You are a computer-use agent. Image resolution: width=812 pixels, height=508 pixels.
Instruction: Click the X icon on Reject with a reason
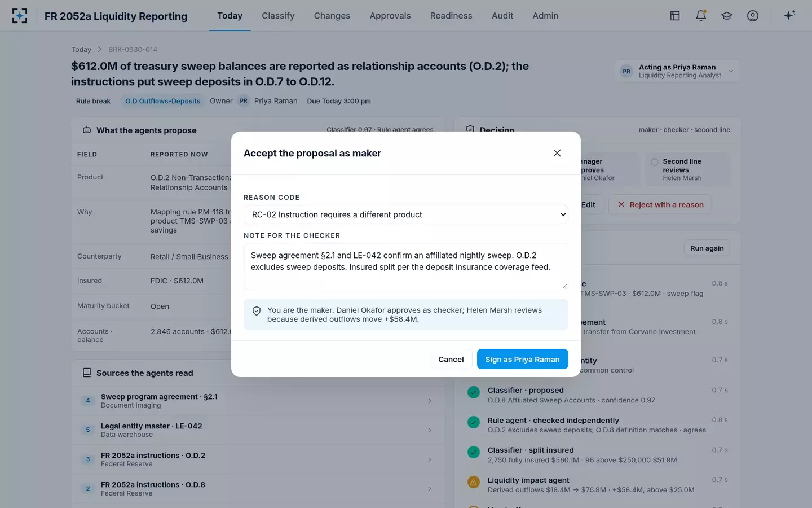(621, 204)
